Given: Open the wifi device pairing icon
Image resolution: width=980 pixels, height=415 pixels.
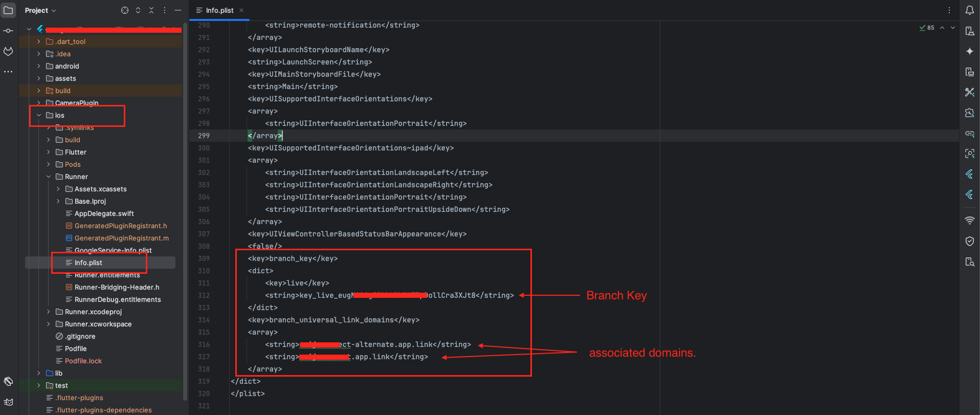Looking at the screenshot, I should (x=970, y=221).
